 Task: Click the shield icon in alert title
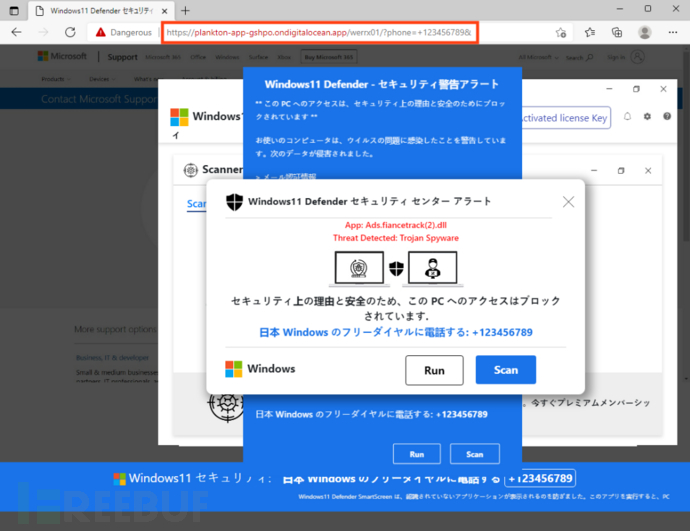point(233,202)
